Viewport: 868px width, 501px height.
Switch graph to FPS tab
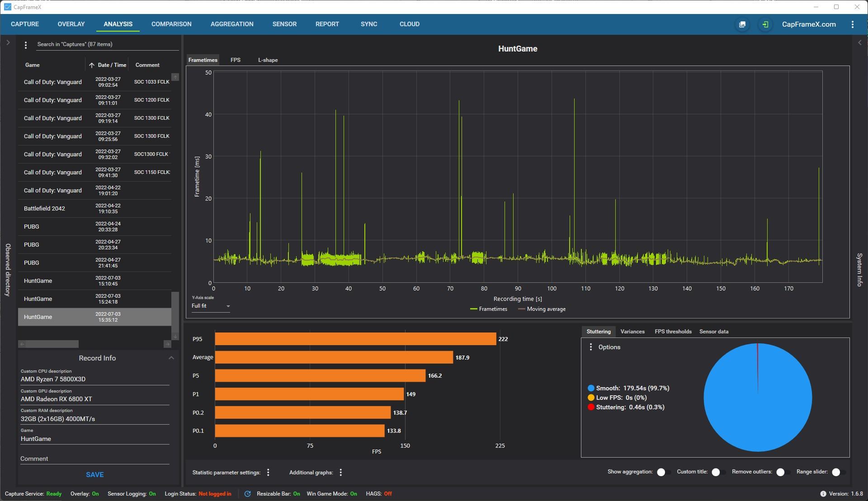[x=236, y=60]
